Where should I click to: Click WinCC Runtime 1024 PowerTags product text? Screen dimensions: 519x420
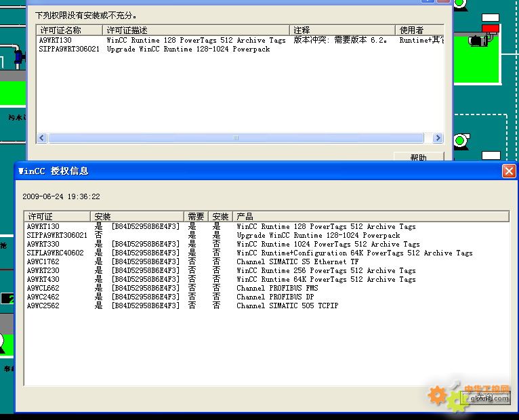[328, 244]
